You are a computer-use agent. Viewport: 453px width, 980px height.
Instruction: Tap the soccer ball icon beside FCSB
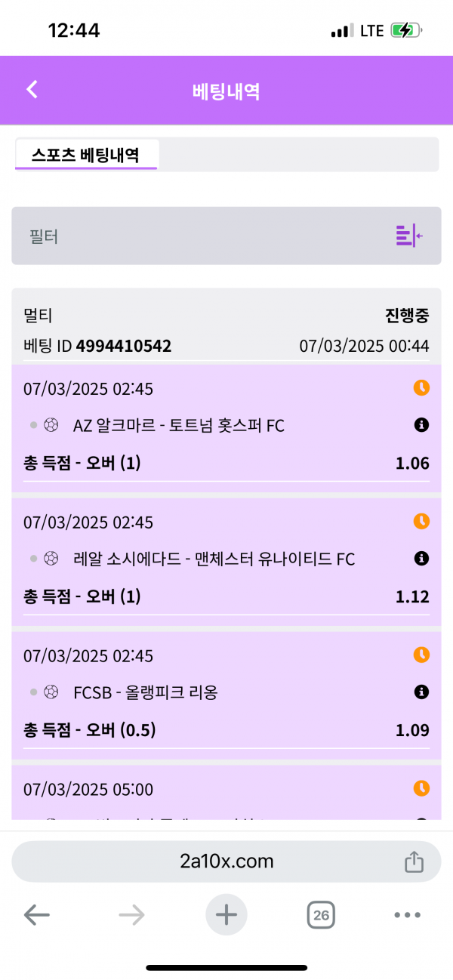51,692
